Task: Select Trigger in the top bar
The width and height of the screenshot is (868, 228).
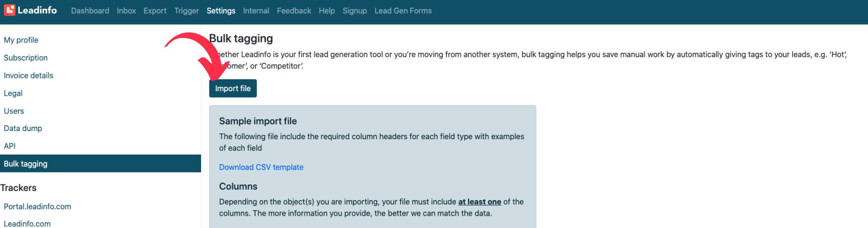Action: click(186, 10)
